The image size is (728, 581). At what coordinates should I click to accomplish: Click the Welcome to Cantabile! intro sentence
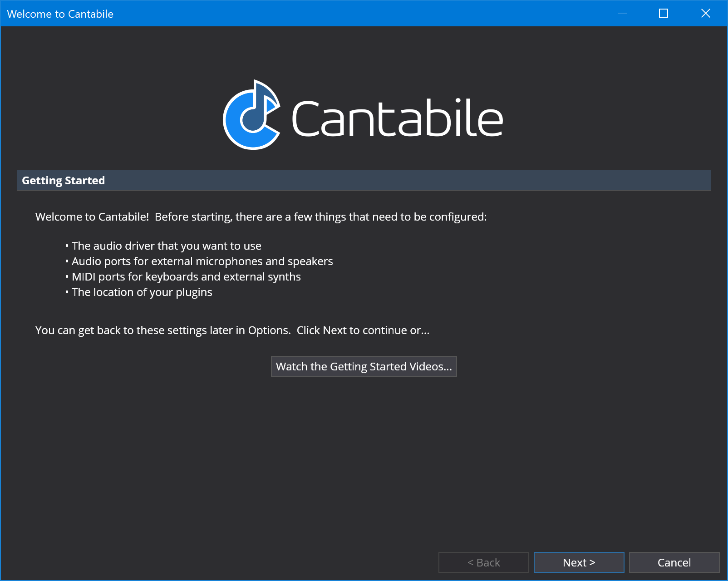click(x=261, y=217)
